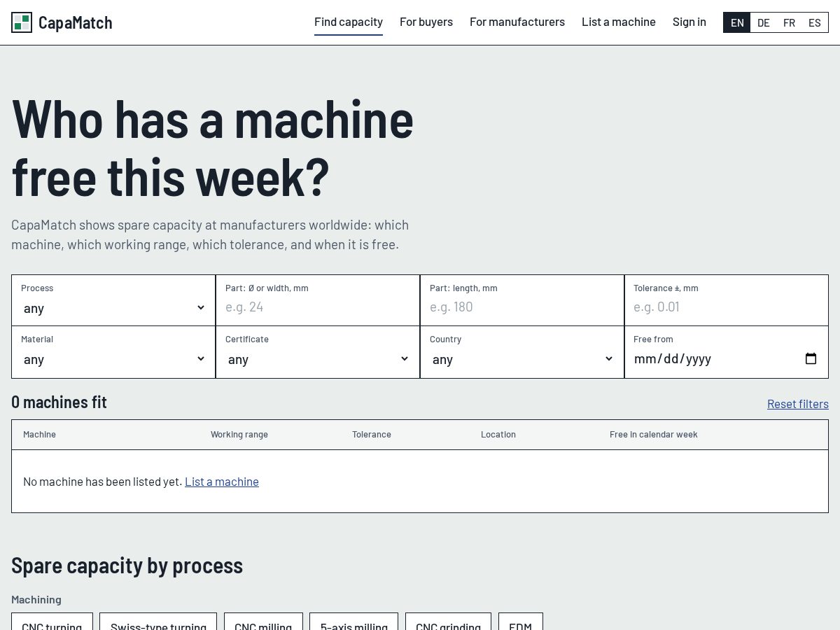
Task: Open the For manufacturers page
Action: pos(517,22)
